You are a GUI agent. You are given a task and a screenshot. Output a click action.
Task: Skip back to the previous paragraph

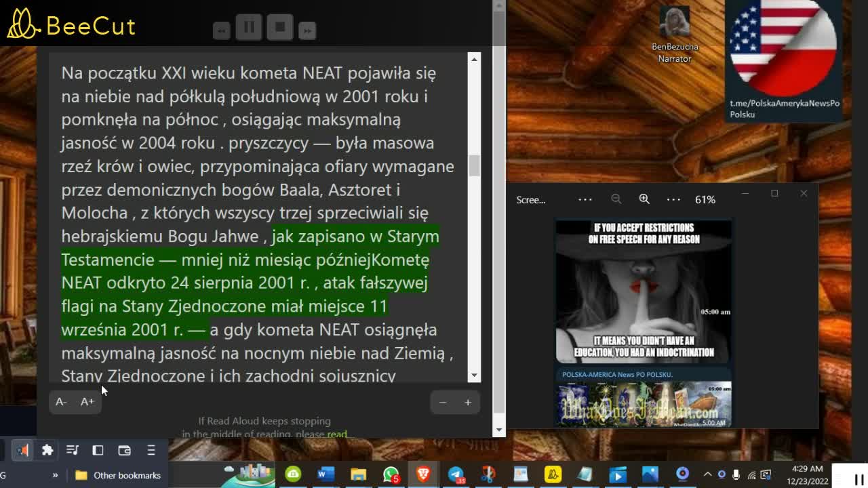pos(222,30)
